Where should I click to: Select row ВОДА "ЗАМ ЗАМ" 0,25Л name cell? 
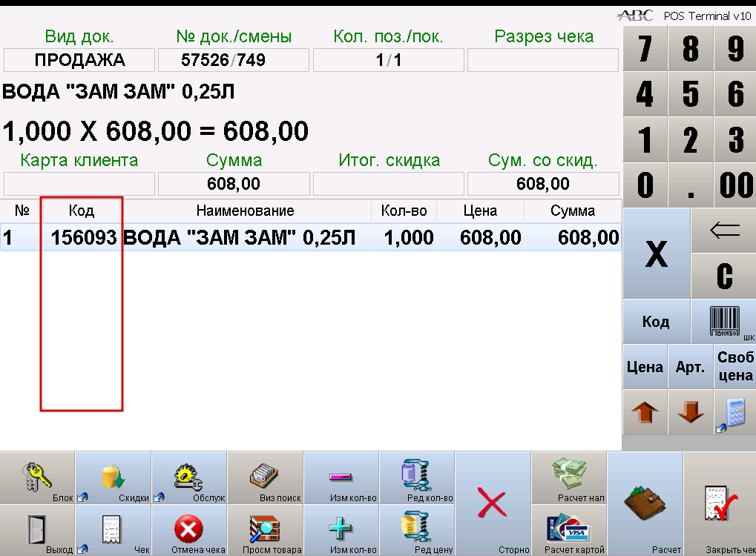tap(245, 237)
